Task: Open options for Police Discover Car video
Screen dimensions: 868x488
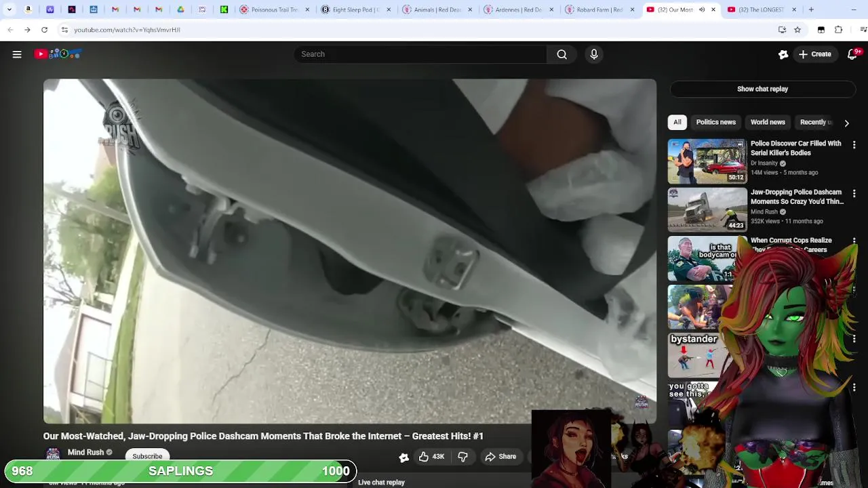Action: click(x=854, y=145)
